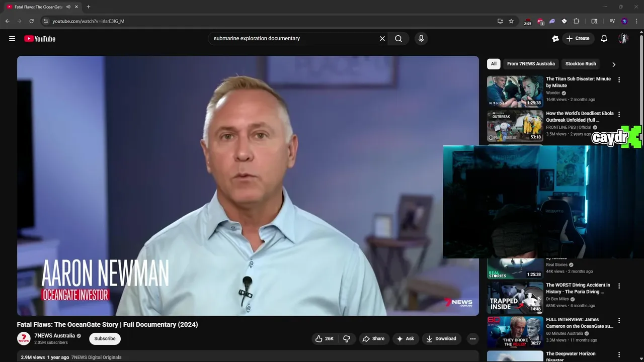Click the Create button
Image resolution: width=644 pixels, height=362 pixels.
click(578, 39)
